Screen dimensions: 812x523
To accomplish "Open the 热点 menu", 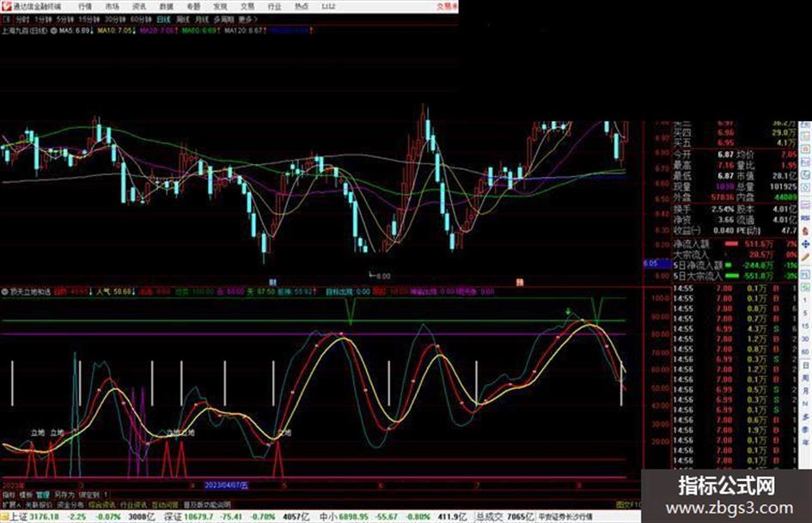I will coord(301,6).
